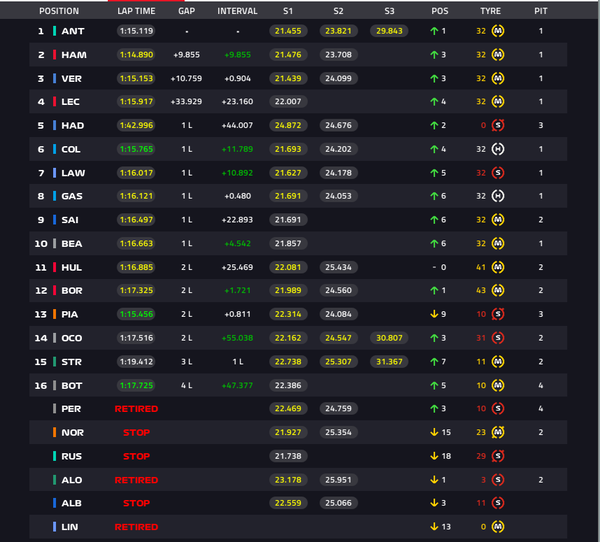Click LAW's red soft tyre icon
Screen dimensions: 600x542
(x=497, y=173)
